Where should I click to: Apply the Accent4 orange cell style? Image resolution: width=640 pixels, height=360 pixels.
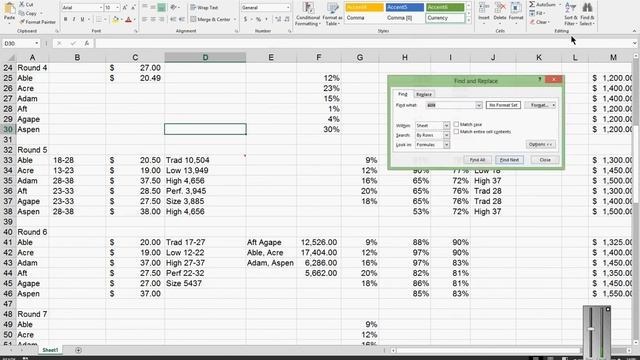point(364,7)
